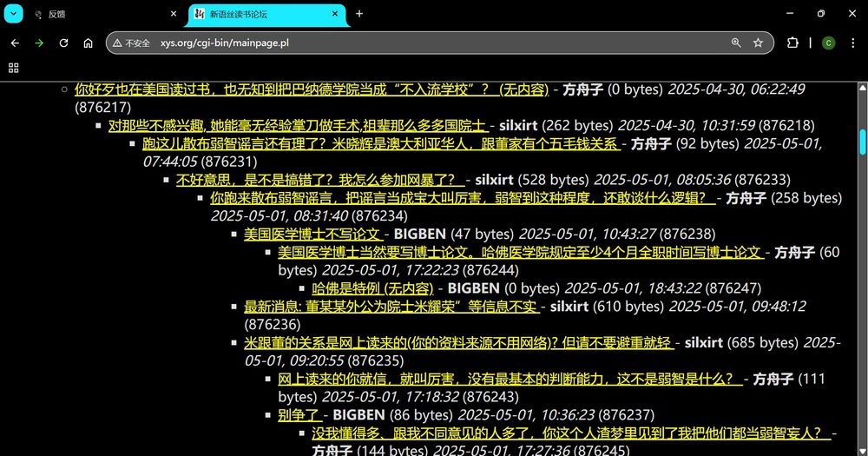Open post 没我懂得多、跟我不同意见的人多了

(x=571, y=433)
